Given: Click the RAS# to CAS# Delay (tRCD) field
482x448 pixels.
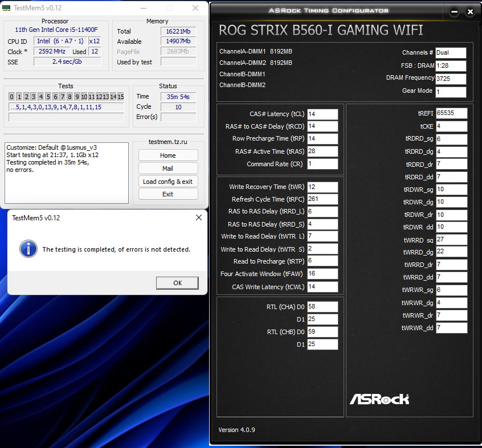Looking at the screenshot, I should click(322, 126).
